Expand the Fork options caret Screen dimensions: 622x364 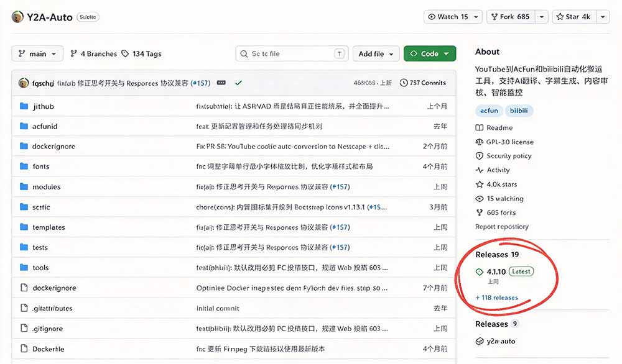[x=542, y=17]
